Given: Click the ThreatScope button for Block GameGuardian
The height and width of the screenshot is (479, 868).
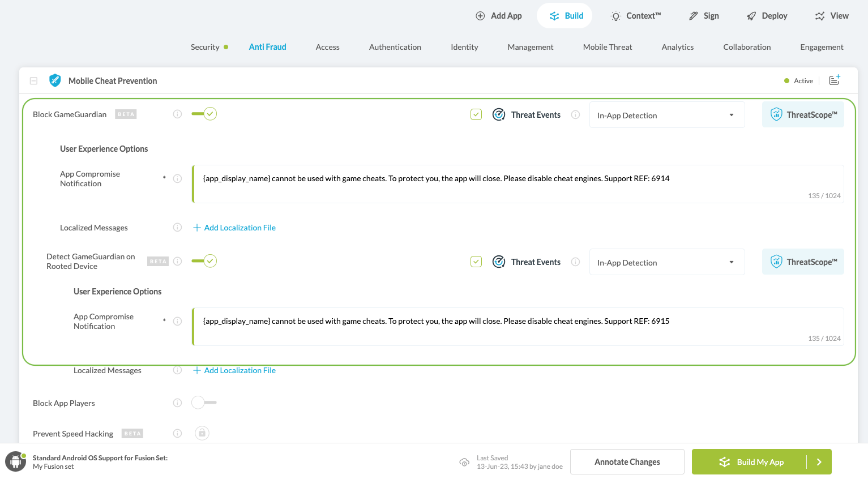Looking at the screenshot, I should [x=802, y=114].
